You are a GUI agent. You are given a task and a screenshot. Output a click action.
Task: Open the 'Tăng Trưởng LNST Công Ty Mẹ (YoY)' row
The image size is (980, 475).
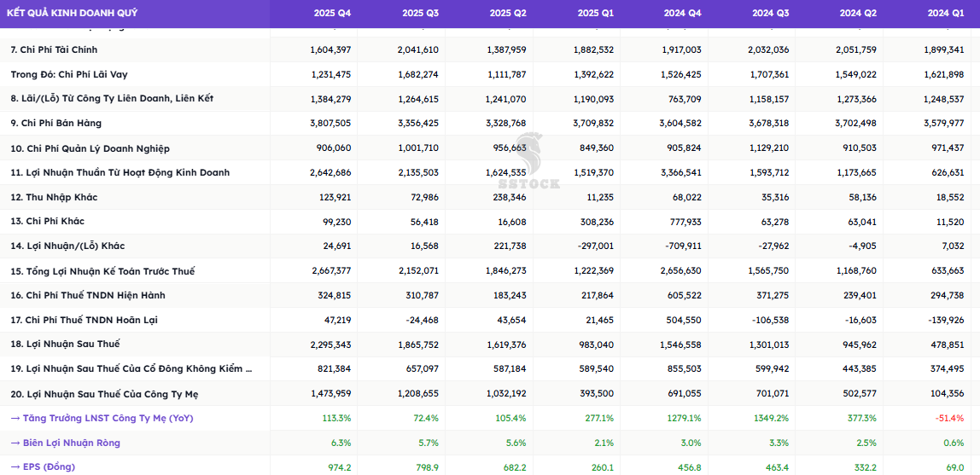(x=102, y=418)
